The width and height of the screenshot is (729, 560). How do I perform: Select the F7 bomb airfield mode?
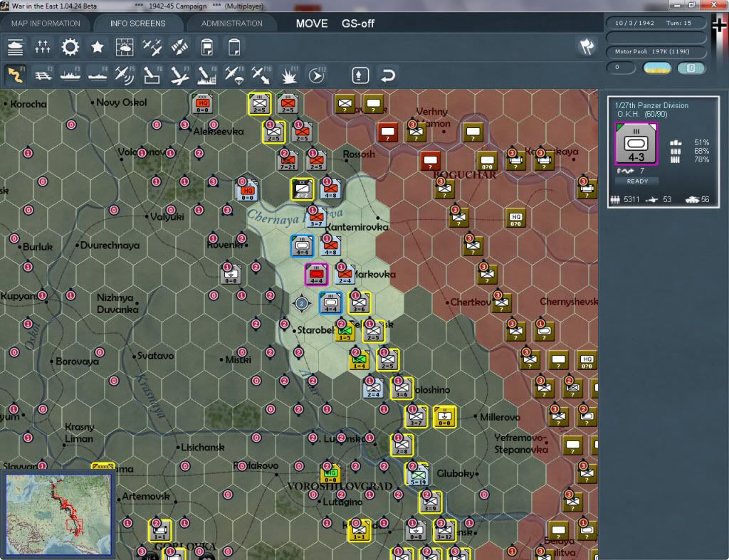click(x=179, y=75)
